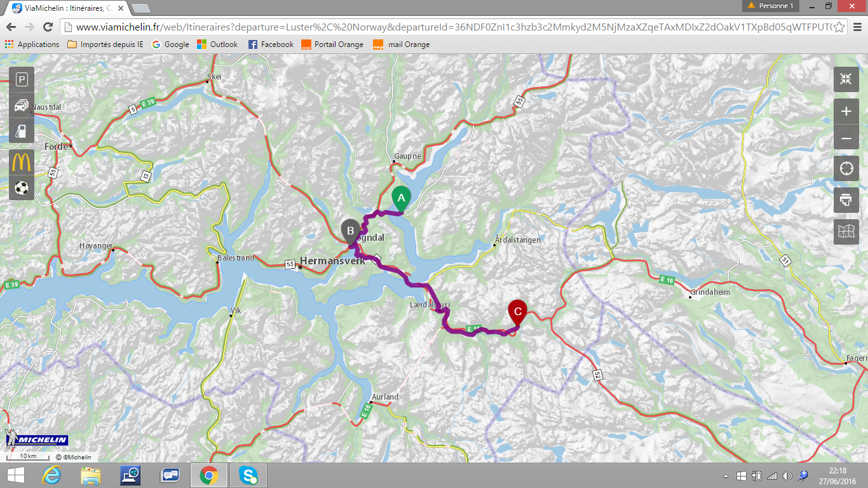
Task: Click the football icon in map sidebar
Action: 22,188
